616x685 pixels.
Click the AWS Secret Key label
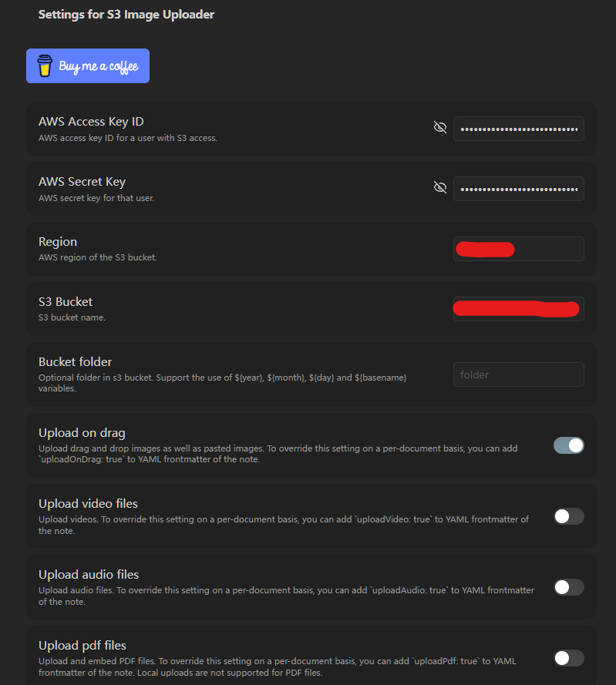[82, 182]
